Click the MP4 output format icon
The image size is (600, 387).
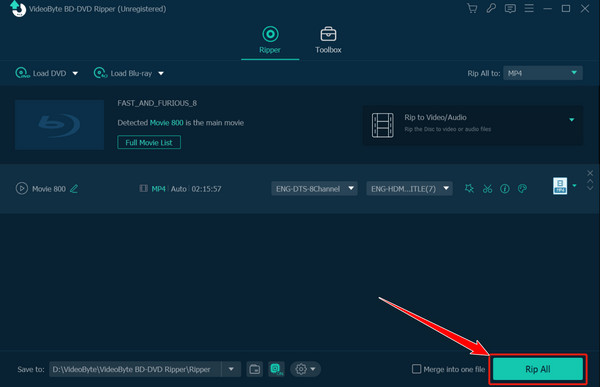560,186
